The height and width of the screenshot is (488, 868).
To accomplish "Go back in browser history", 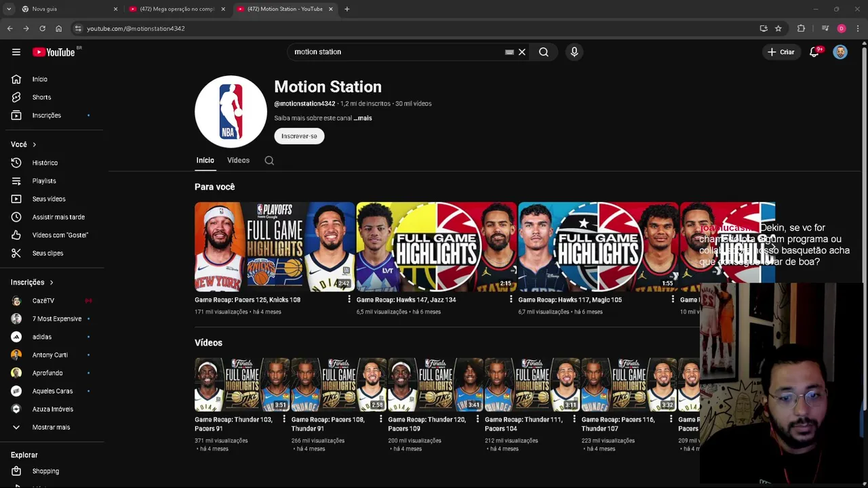I will [9, 28].
